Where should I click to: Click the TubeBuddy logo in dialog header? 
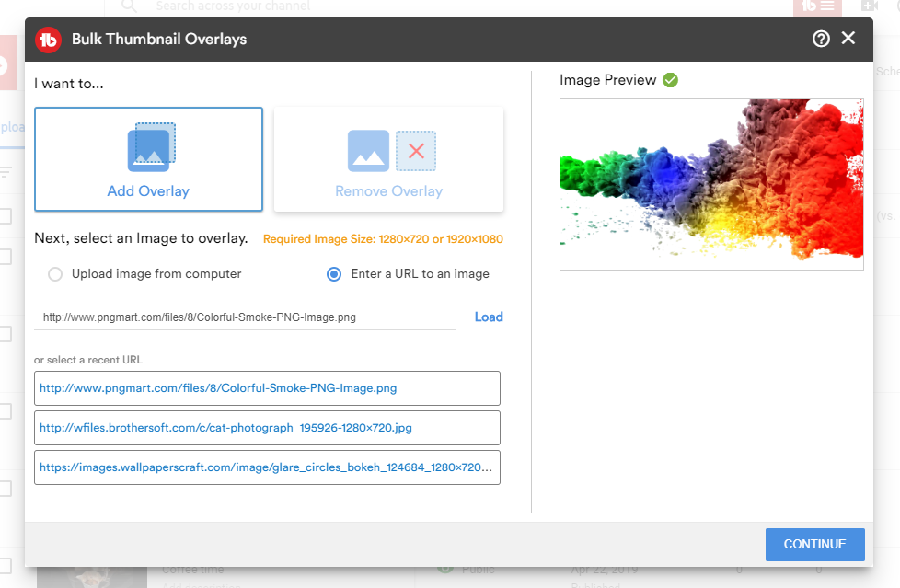pos(48,40)
